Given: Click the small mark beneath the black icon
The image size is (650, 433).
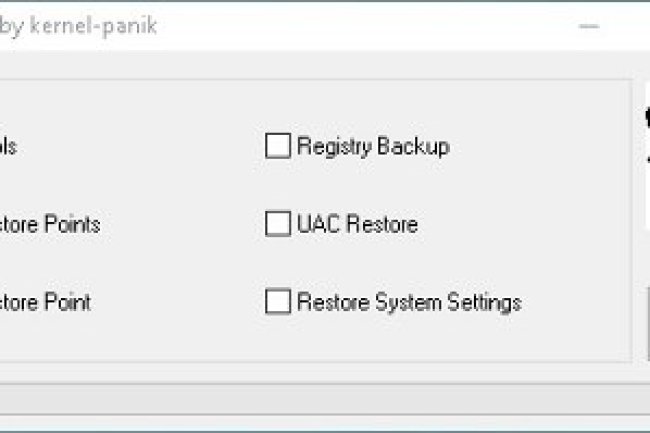Looking at the screenshot, I should 646,160.
